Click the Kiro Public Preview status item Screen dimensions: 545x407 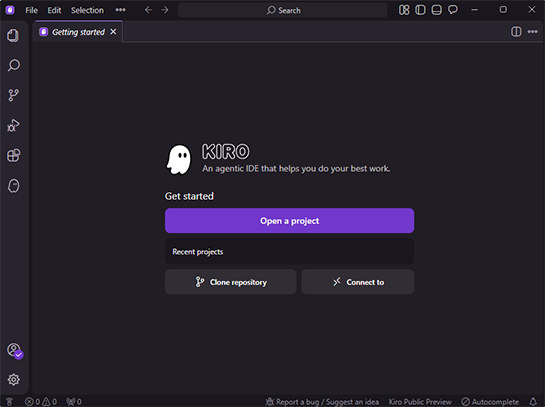click(420, 402)
